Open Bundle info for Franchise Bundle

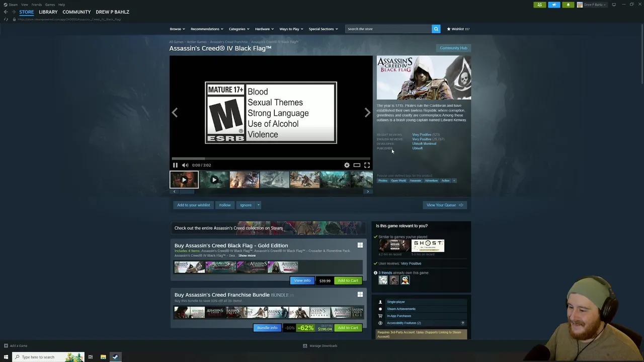267,328
